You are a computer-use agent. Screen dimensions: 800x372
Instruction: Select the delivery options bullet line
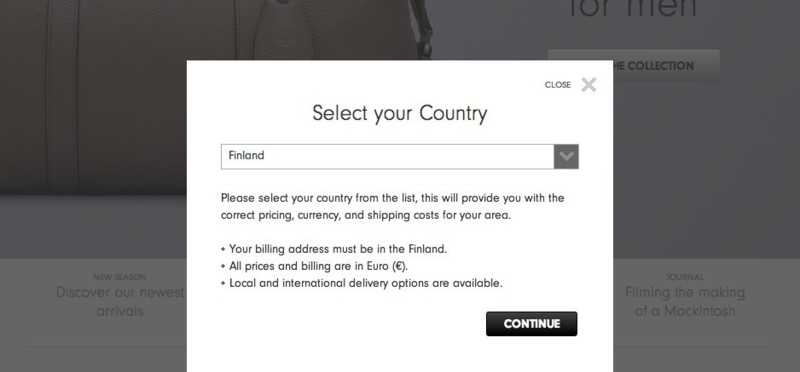[x=362, y=283]
